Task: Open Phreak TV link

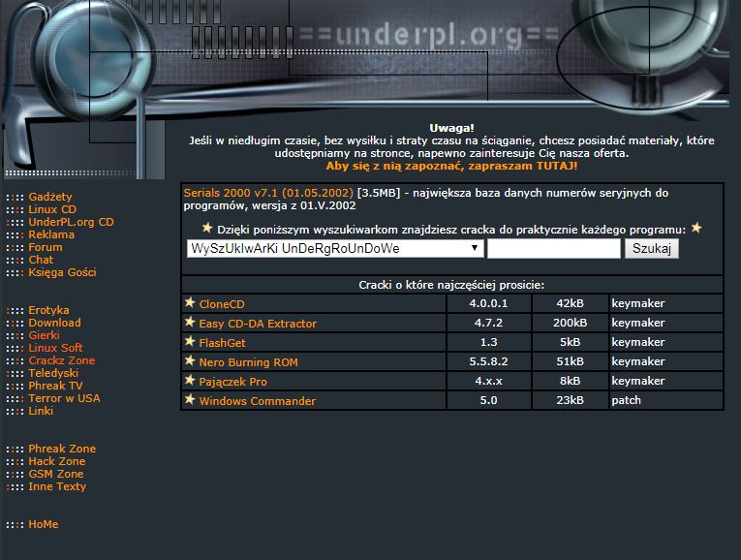Action: [55, 386]
